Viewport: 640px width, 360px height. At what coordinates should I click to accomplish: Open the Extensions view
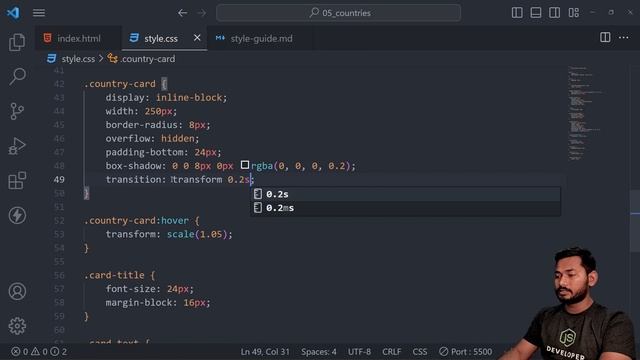tap(17, 180)
